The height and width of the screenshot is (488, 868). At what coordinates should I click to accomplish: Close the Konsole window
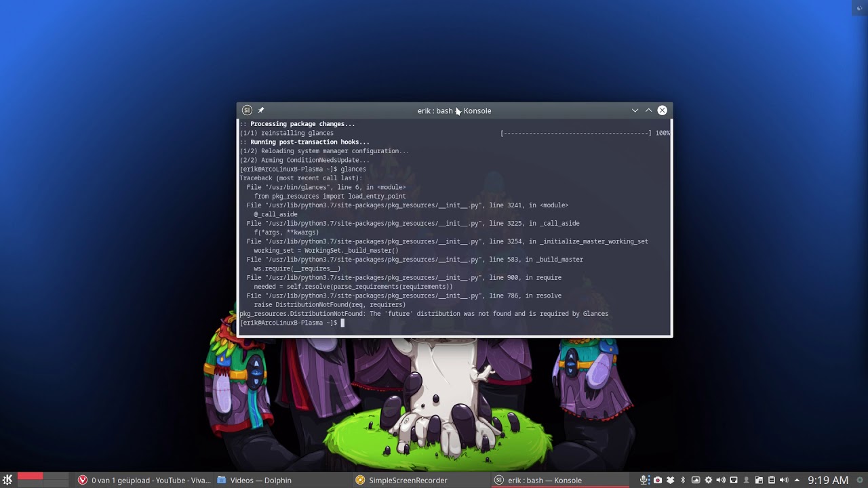663,110
